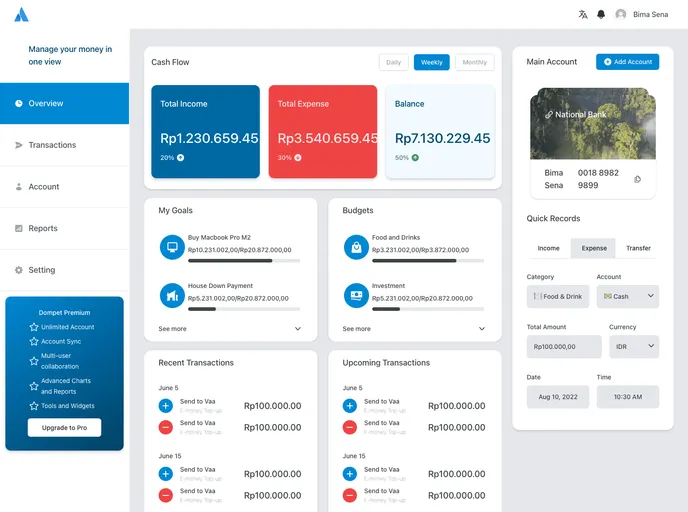This screenshot has width=688, height=512.
Task: Switch to the Income quick record tab
Action: pyautogui.click(x=548, y=248)
